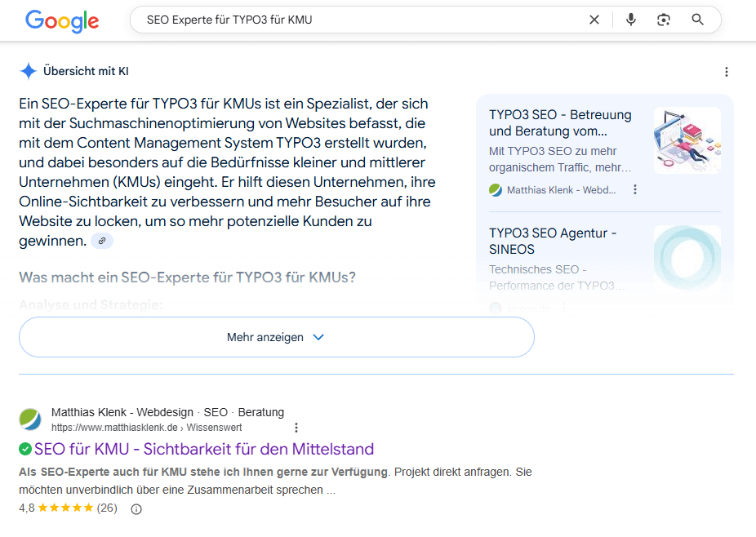Image resolution: width=756 pixels, height=537 pixels.
Task: Click the Matthias Klenk favicon in search result
Action: point(30,419)
